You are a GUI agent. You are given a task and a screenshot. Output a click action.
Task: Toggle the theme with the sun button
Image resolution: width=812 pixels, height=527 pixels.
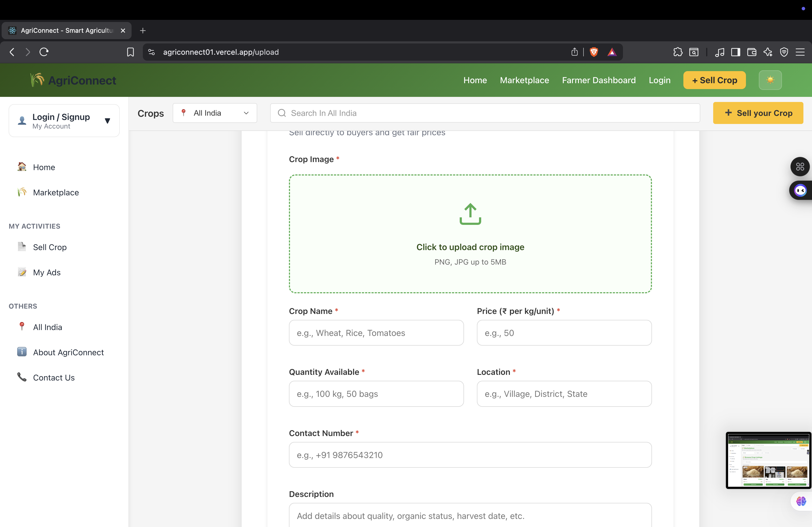tap(770, 80)
